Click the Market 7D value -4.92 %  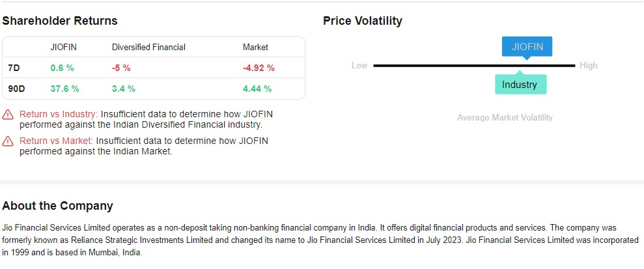pyautogui.click(x=259, y=68)
